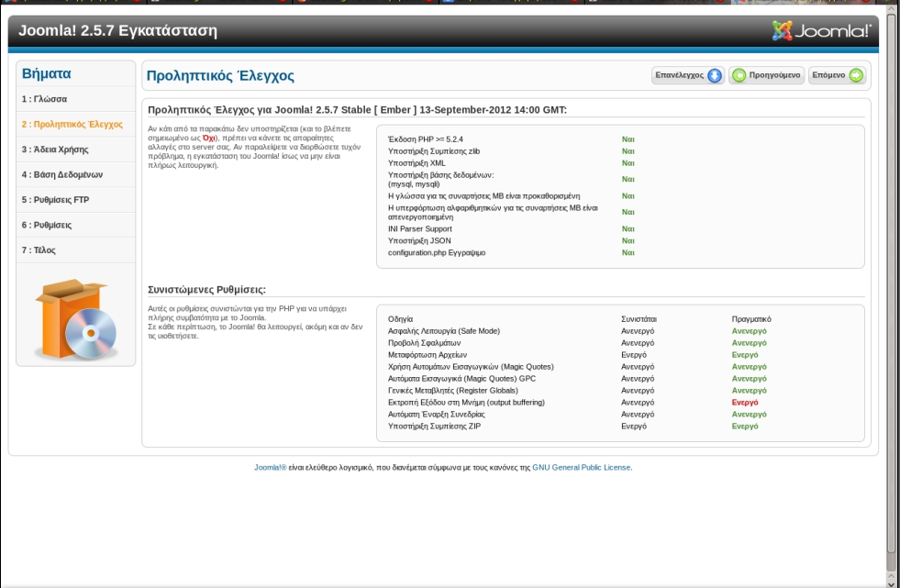Open step 4: Βάση Δεδομένων
The image size is (900, 588).
(62, 174)
